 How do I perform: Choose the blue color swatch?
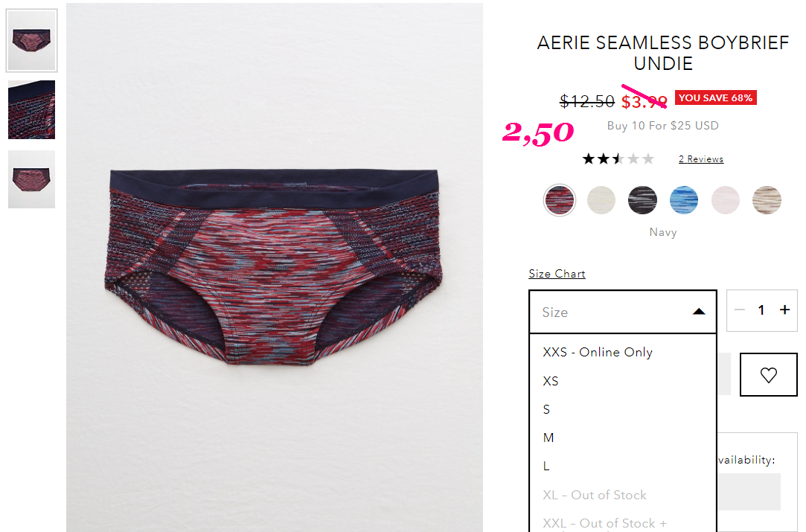pos(684,200)
